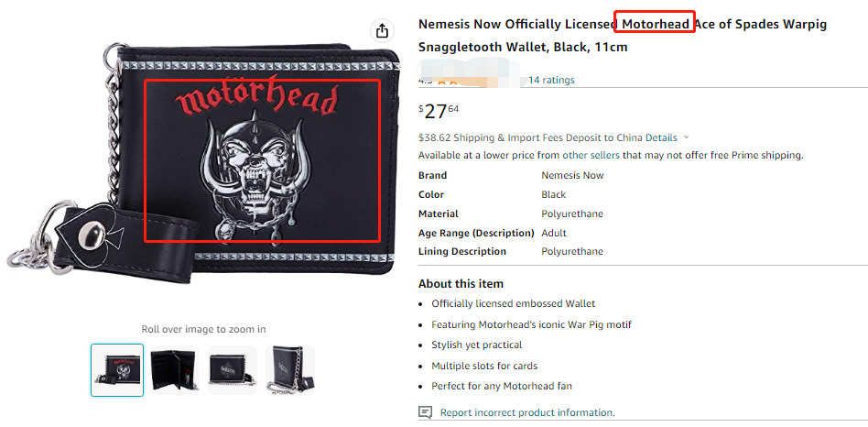The width and height of the screenshot is (868, 427).
Task: Select the second thumbnail showing the open wallet
Action: pyautogui.click(x=174, y=369)
